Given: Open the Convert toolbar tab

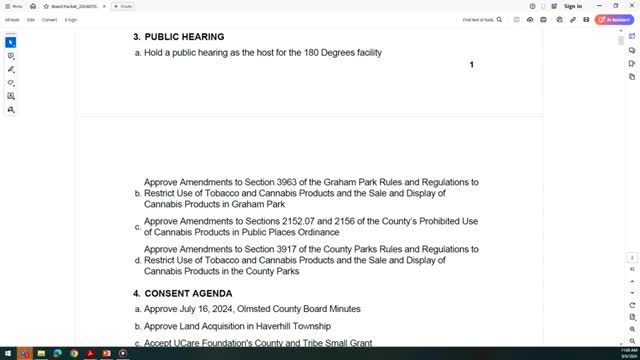Looking at the screenshot, I should click(49, 20).
